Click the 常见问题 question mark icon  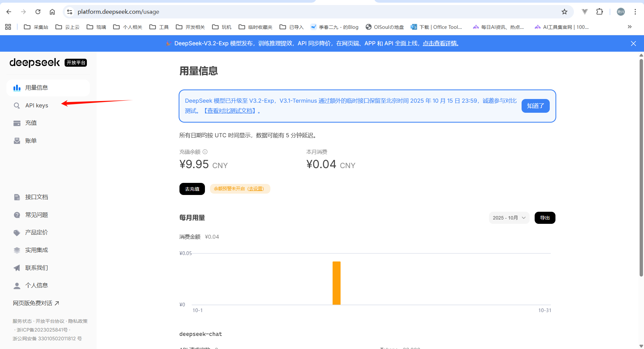pyautogui.click(x=17, y=215)
